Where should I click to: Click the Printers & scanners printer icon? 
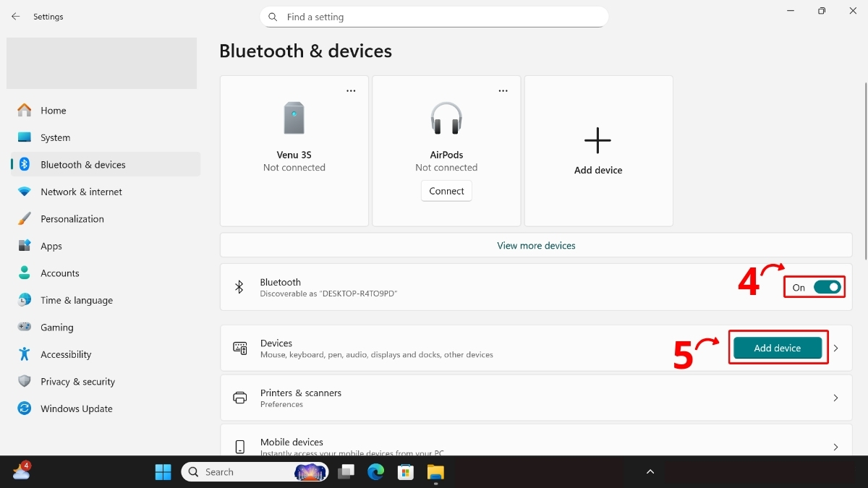(239, 398)
